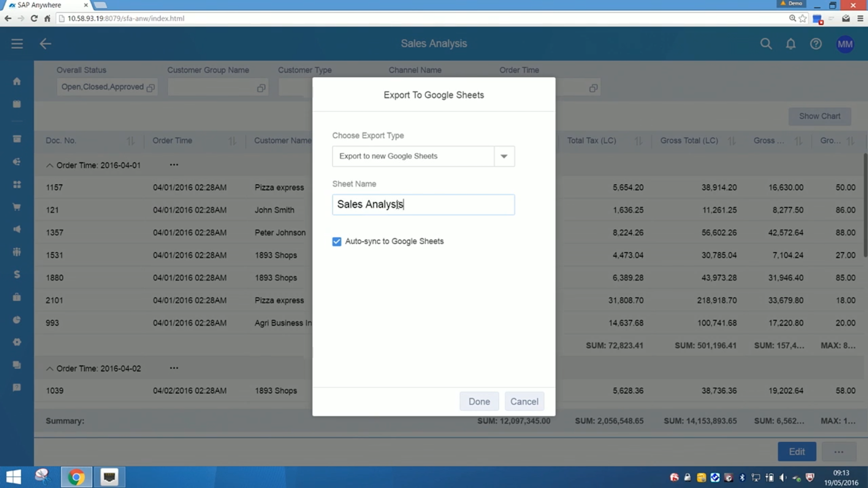The image size is (868, 488).
Task: Go to Home in the sidebar
Action: [17, 81]
